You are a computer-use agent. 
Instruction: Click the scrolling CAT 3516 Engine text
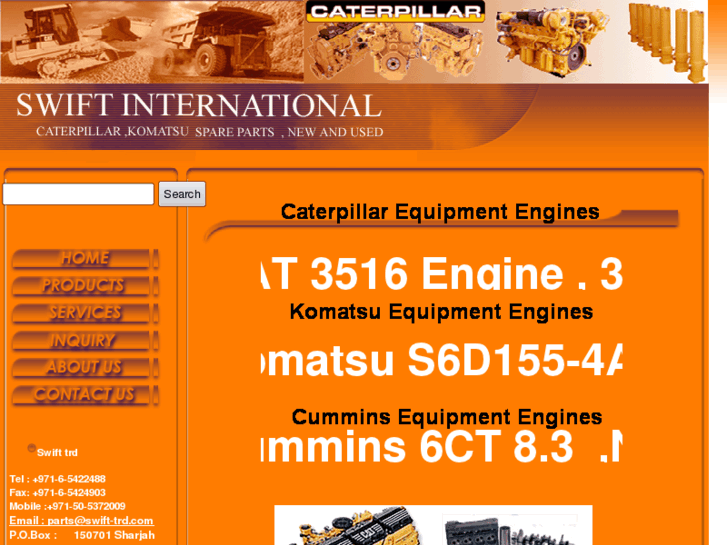(x=442, y=274)
